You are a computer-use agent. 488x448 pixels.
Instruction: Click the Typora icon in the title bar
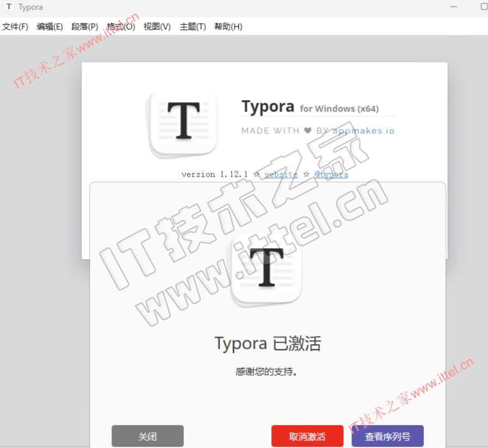[9, 7]
